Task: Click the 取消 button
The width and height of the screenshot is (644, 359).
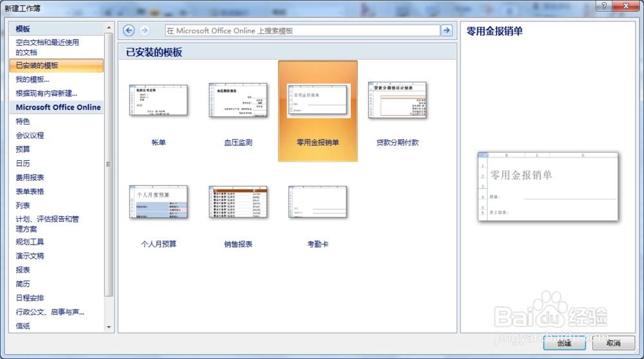Action: pyautogui.click(x=614, y=343)
